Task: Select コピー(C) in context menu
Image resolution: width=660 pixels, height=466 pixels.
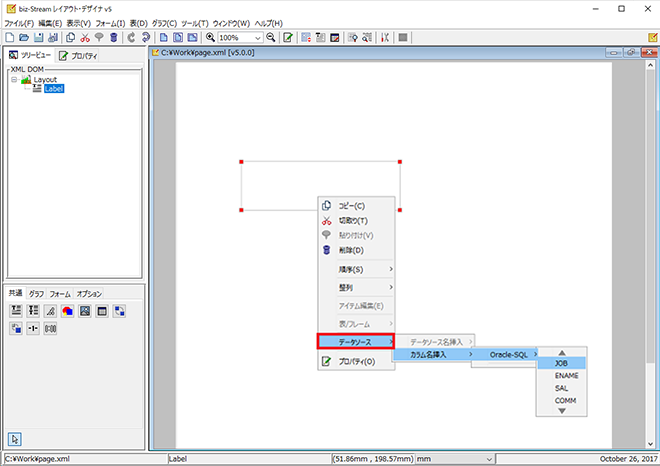Action: pyautogui.click(x=356, y=206)
